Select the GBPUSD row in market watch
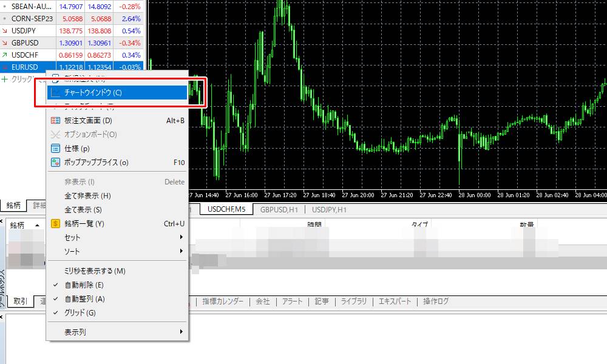This screenshot has width=607, height=364. point(24,42)
